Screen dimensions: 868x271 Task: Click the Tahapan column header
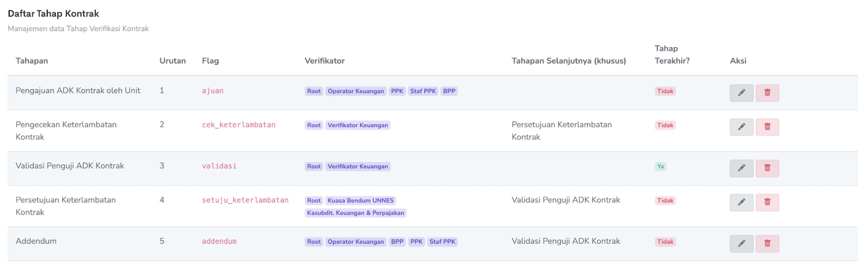pyautogui.click(x=31, y=61)
